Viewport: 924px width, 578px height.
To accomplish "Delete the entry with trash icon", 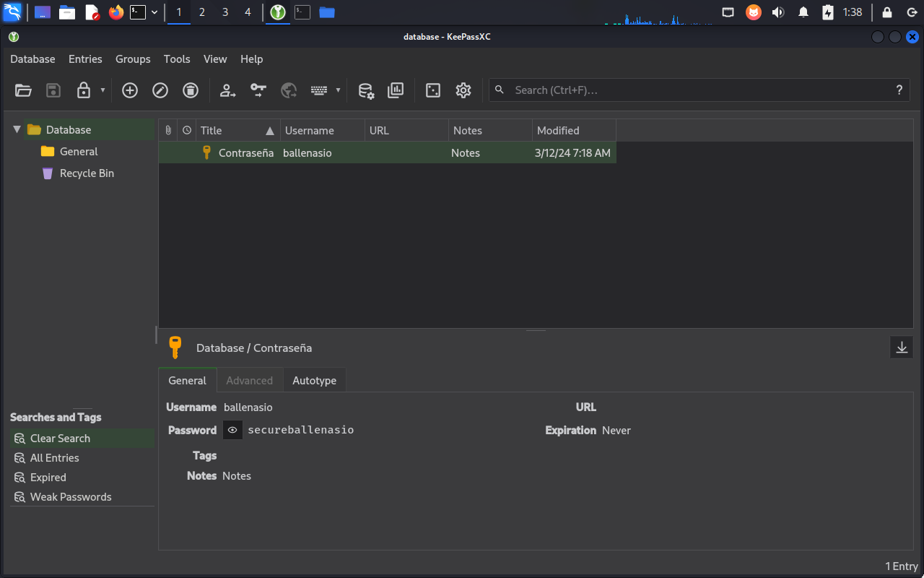I will (191, 90).
